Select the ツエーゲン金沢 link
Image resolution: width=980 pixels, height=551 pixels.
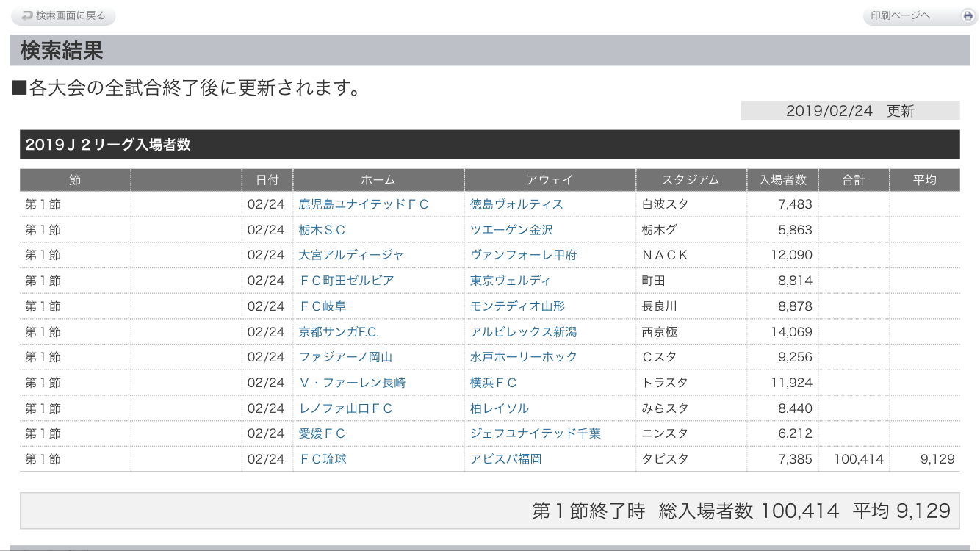click(x=511, y=230)
